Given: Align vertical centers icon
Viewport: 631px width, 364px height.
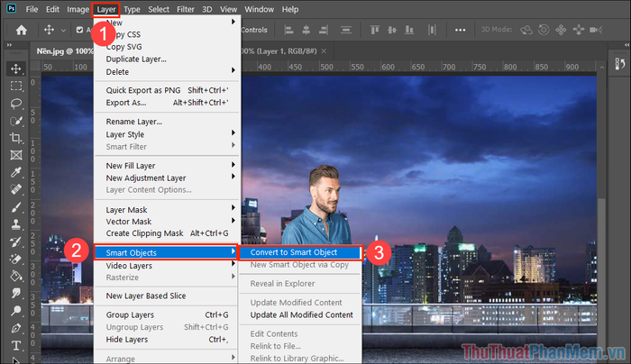Looking at the screenshot, I should [x=392, y=30].
